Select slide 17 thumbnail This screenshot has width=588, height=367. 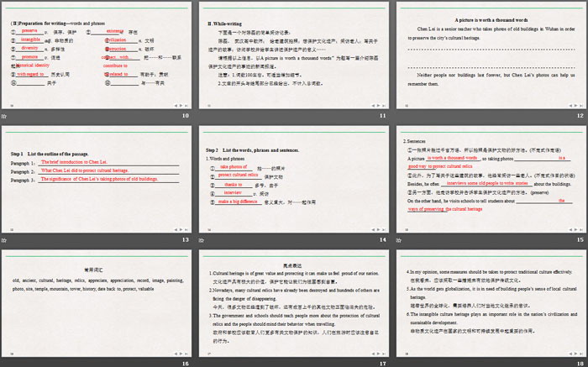[292, 302]
